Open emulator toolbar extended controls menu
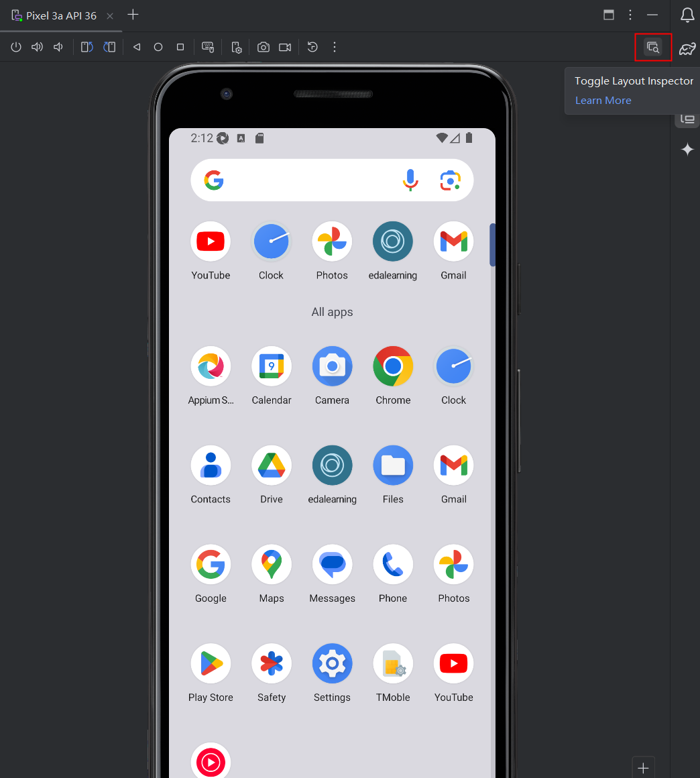Viewport: 700px width, 778px height. 335,47
